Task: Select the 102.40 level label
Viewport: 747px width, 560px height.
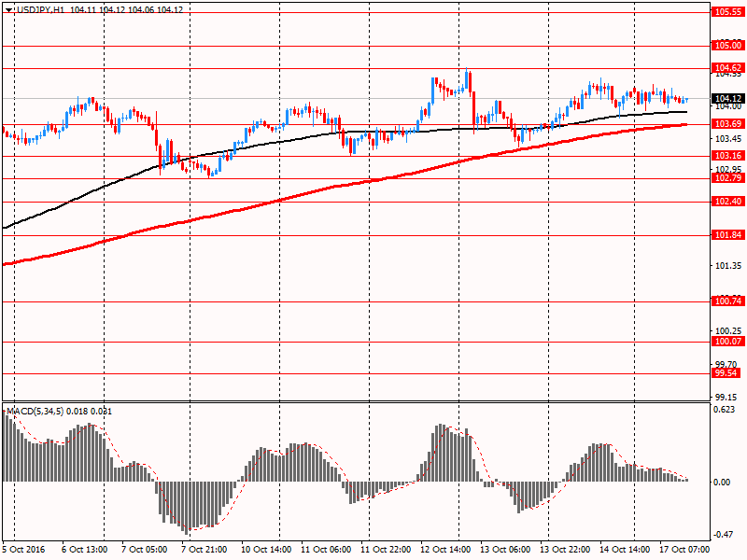Action: 728,201
